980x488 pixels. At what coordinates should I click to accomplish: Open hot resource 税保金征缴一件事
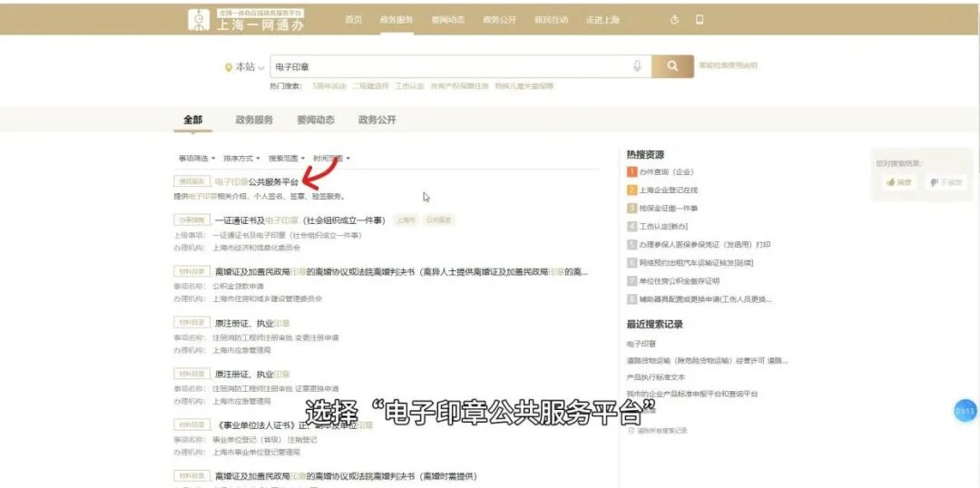click(668, 208)
